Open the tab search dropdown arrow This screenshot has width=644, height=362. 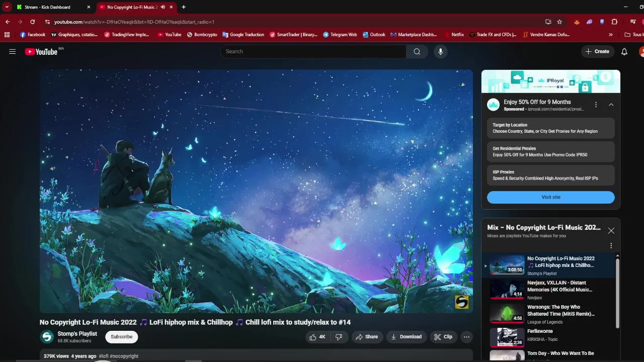pos(7,7)
